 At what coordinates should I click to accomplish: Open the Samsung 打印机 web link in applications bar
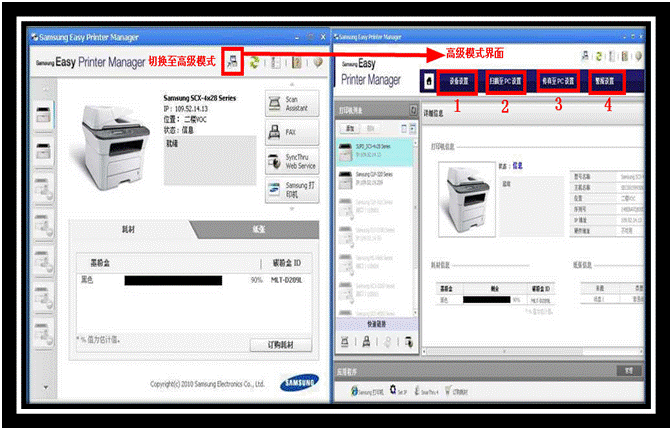[367, 391]
